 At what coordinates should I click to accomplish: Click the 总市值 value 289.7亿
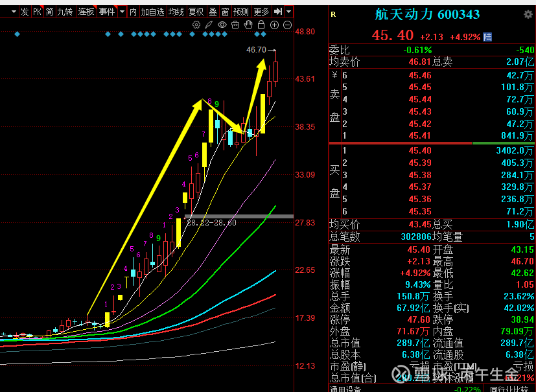point(413,343)
